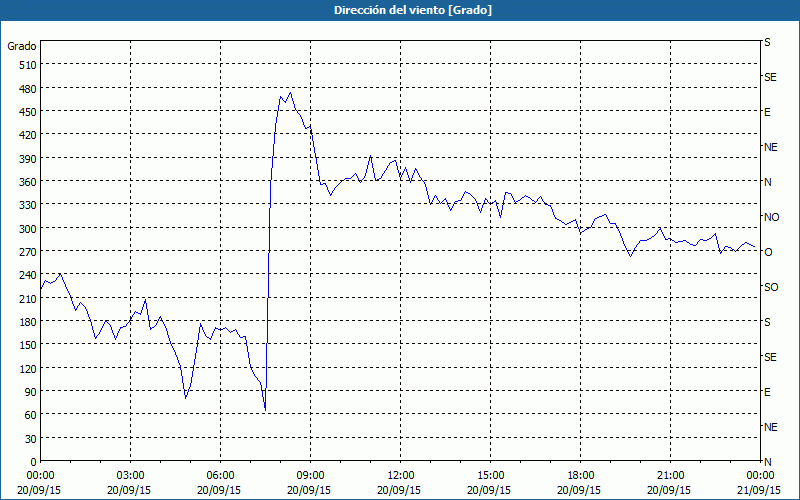The image size is (800, 500).
Task: Select the 300 degree axis value
Action: tap(29, 229)
